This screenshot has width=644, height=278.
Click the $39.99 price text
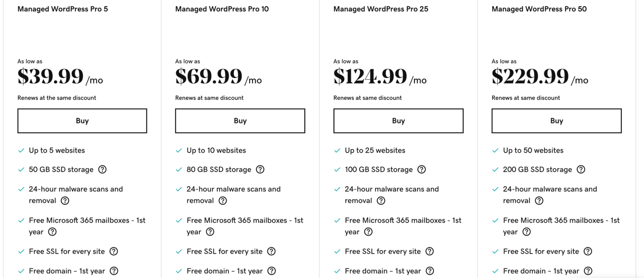[51, 77]
